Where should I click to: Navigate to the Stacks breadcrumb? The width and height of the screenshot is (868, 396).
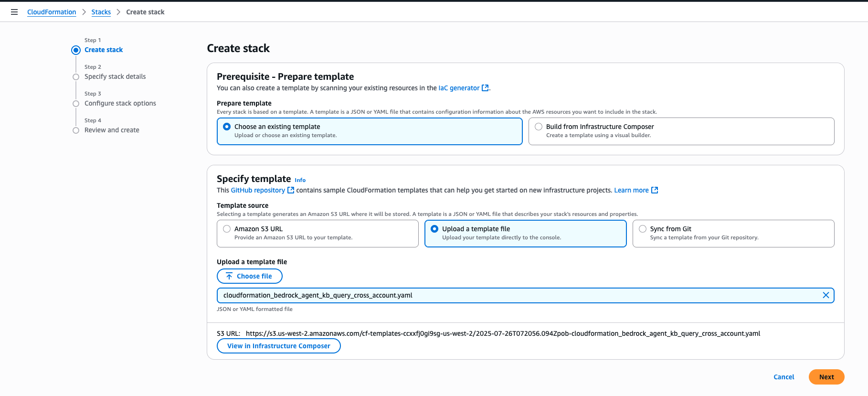click(x=101, y=12)
